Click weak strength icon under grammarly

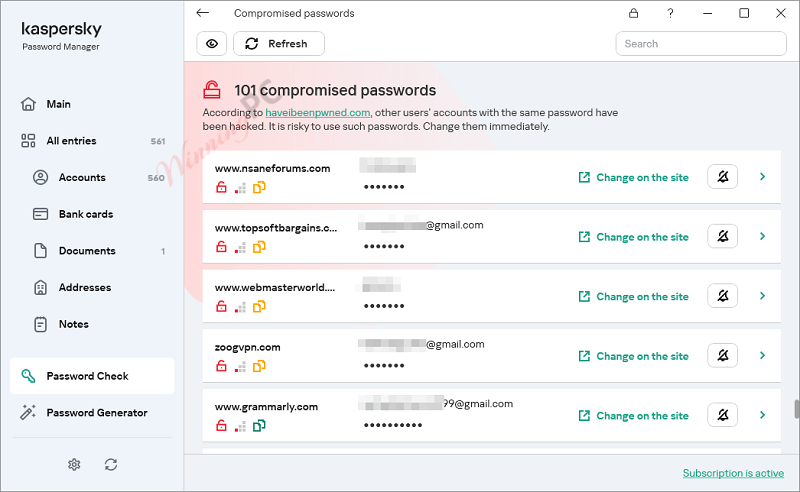point(240,427)
